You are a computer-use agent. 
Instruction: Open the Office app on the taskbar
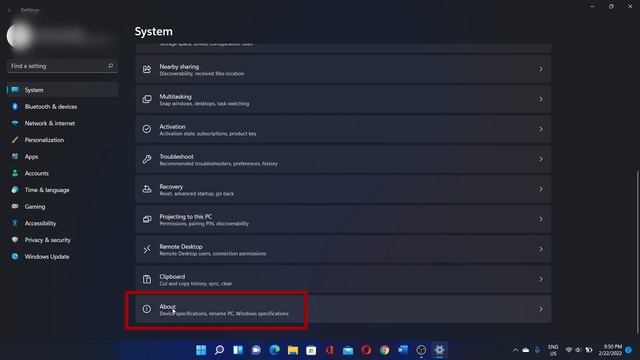pos(330,350)
